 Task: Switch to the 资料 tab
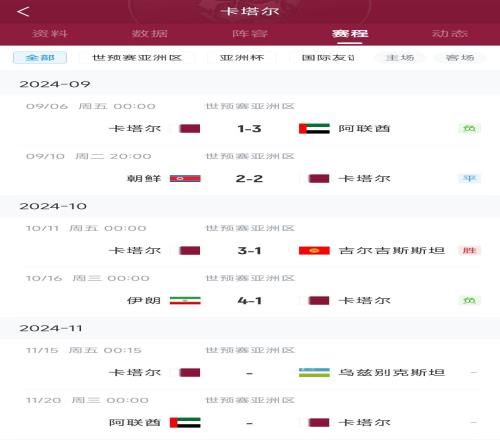tap(50, 33)
